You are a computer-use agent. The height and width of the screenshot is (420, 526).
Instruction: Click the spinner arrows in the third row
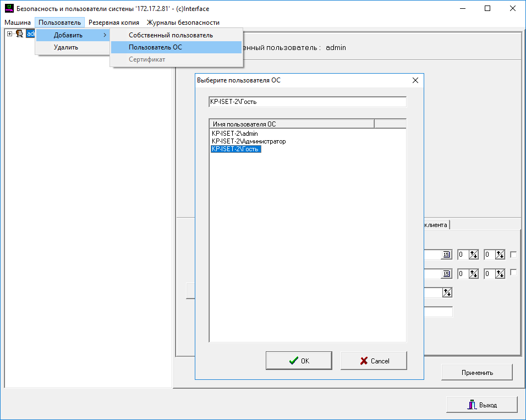pos(447,293)
